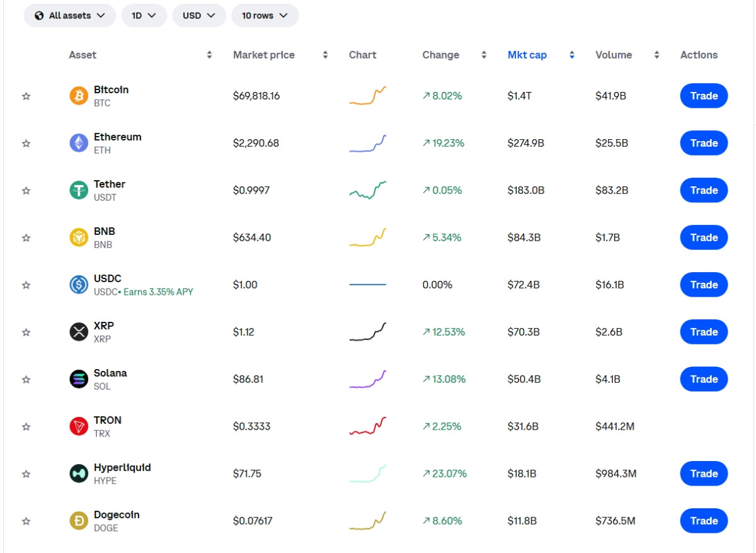Viewport: 756px width, 553px height.
Task: Open the 1D time range dropdown
Action: (x=144, y=15)
